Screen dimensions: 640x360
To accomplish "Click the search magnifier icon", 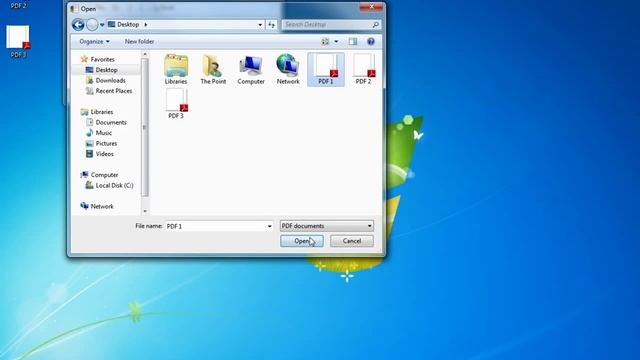I will (x=376, y=24).
